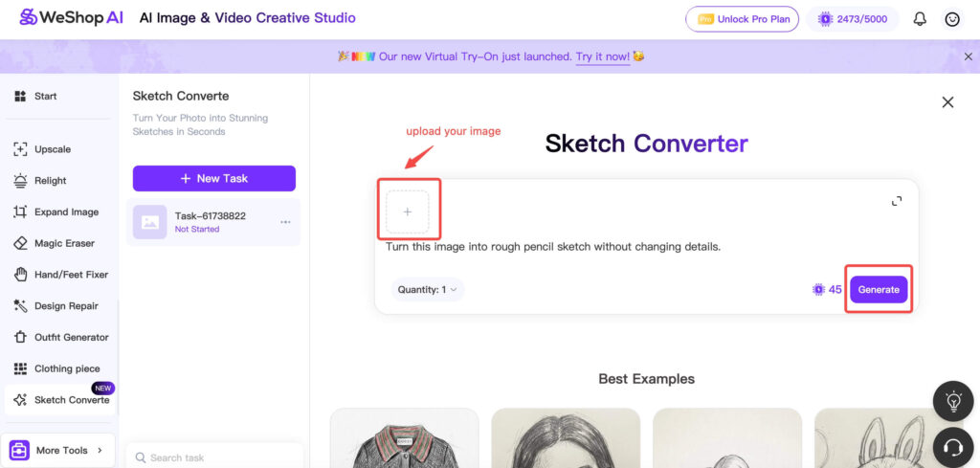Click the Relight lamp icon
The width and height of the screenshot is (980, 468).
20,181
